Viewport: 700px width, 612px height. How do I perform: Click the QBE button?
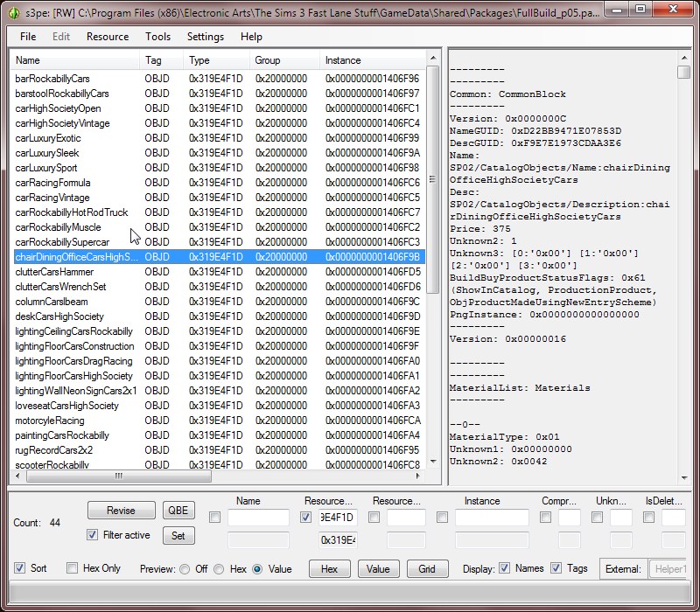click(x=178, y=511)
